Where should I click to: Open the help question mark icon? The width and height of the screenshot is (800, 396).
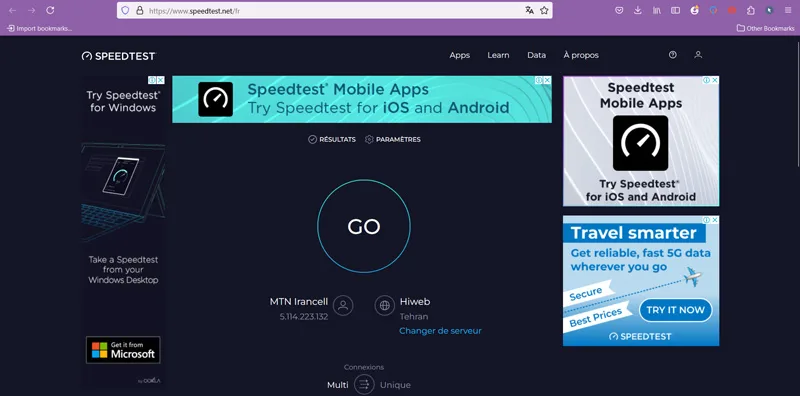[x=672, y=55]
